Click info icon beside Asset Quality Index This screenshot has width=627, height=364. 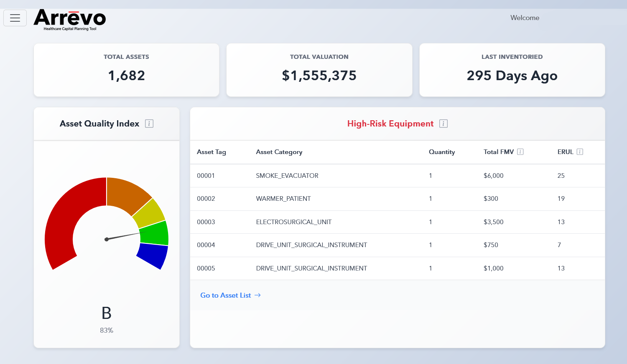coord(149,124)
